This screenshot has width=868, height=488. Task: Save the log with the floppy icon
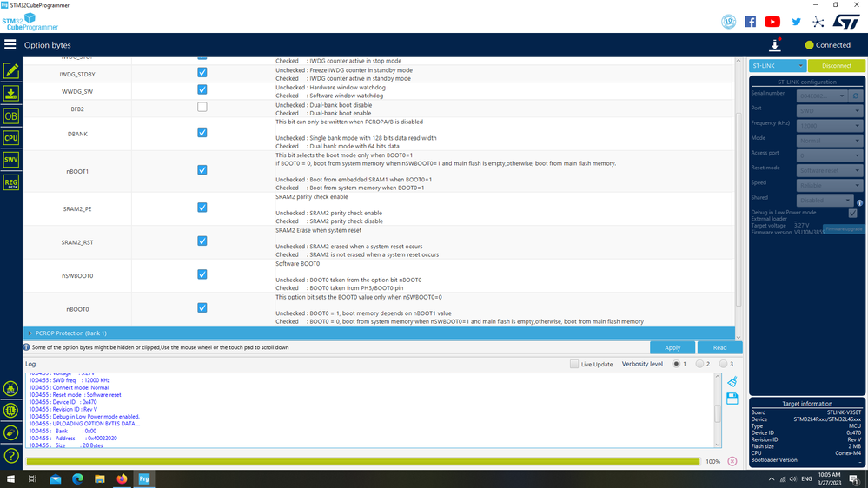point(732,399)
